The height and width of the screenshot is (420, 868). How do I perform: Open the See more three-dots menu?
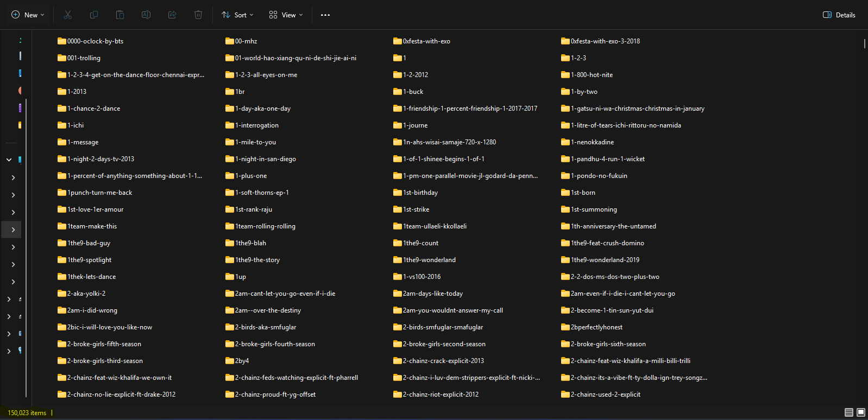325,15
